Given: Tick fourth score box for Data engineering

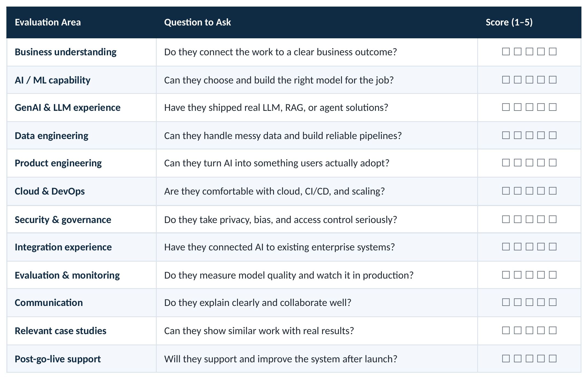Looking at the screenshot, I should point(541,135).
